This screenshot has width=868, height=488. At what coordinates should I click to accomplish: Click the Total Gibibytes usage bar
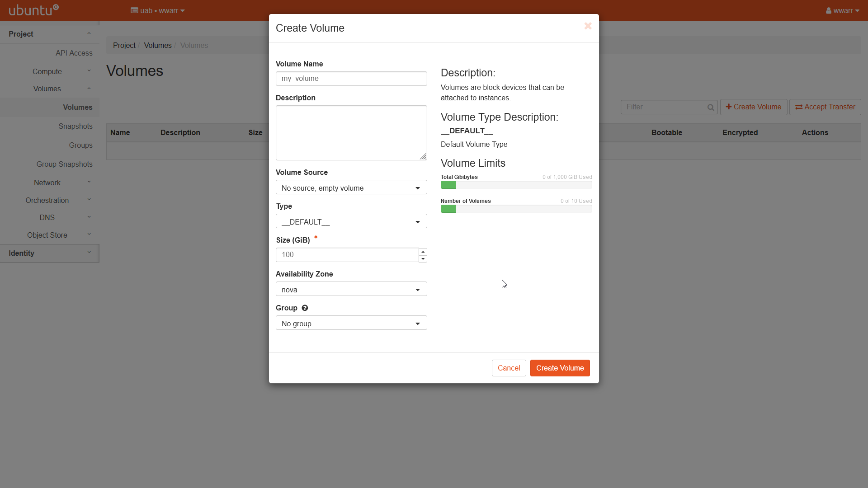pyautogui.click(x=516, y=185)
